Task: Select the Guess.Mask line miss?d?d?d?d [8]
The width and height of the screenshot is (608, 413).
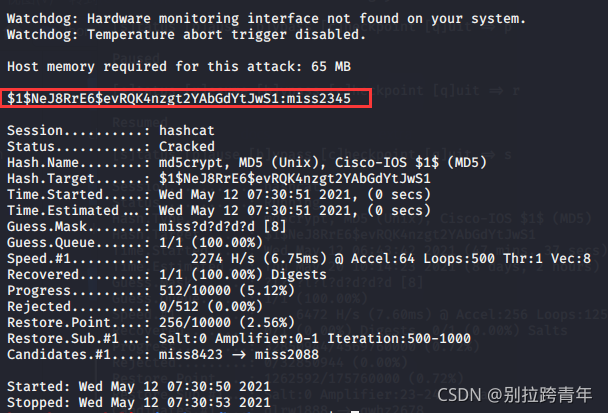Action: (x=147, y=226)
